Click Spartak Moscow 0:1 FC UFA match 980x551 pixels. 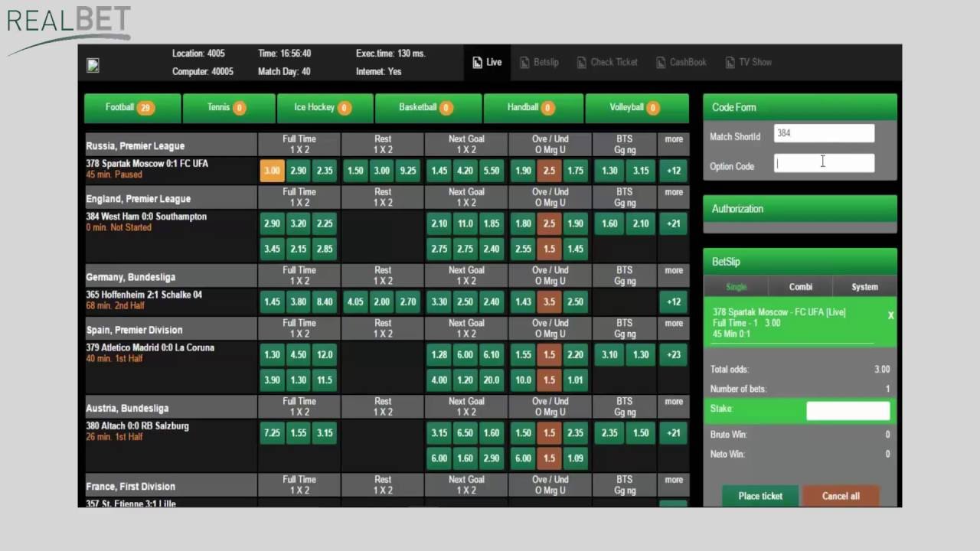tap(147, 164)
